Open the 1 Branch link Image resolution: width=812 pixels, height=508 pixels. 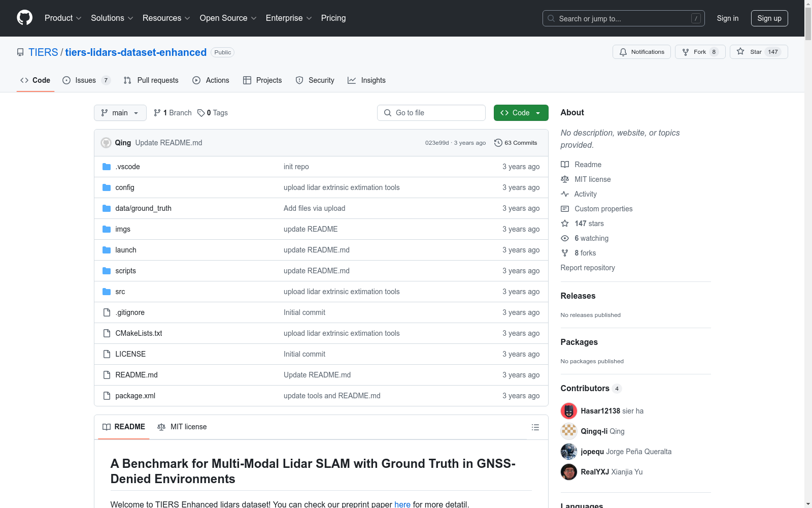pyautogui.click(x=173, y=113)
